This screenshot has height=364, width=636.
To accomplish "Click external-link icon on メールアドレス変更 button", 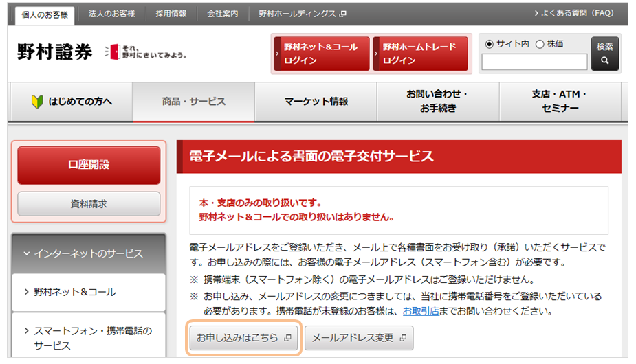I will pyautogui.click(x=403, y=338).
